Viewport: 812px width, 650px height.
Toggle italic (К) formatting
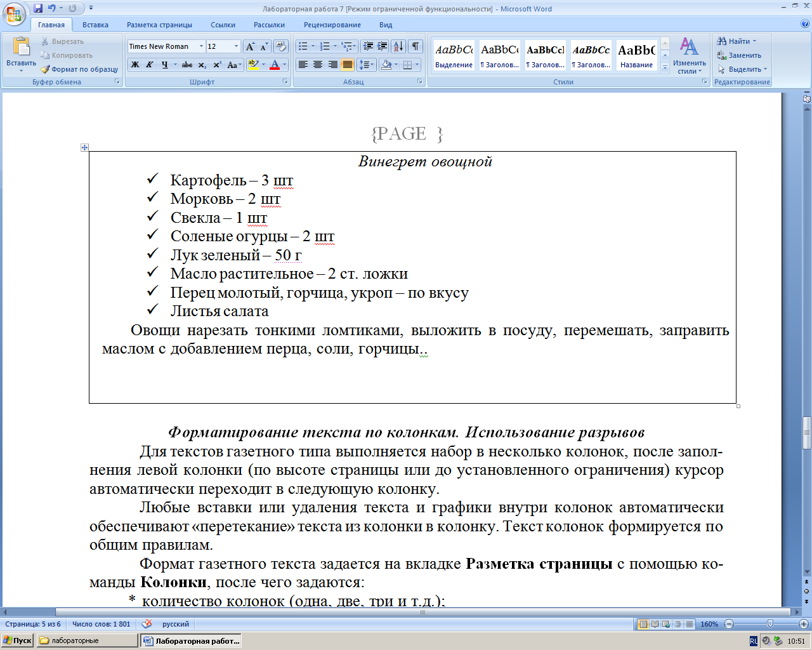coord(149,65)
